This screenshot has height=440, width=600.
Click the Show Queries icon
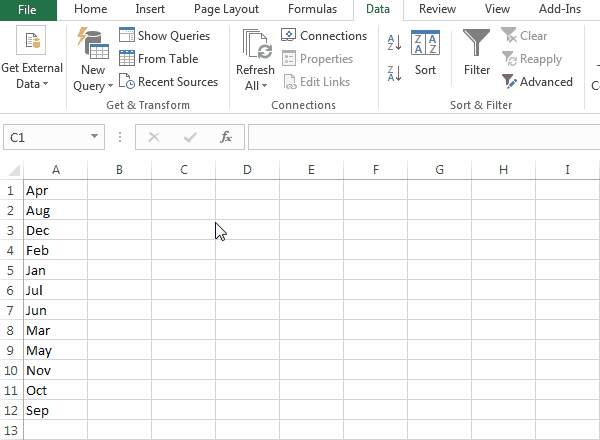click(127, 36)
